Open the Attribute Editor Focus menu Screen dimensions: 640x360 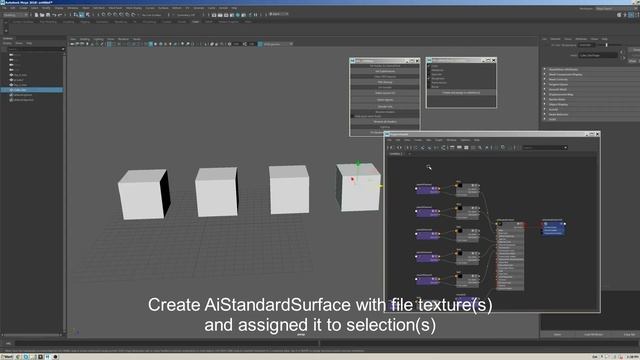pos(568,39)
